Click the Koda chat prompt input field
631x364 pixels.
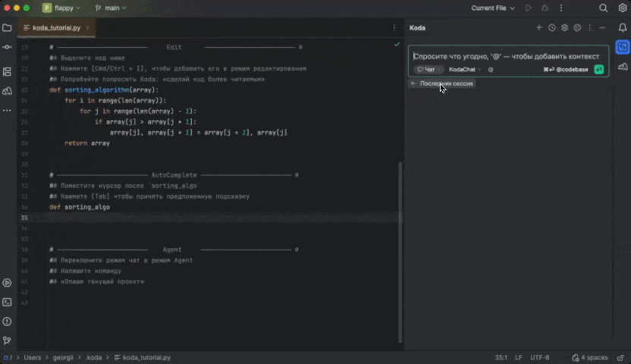click(507, 56)
